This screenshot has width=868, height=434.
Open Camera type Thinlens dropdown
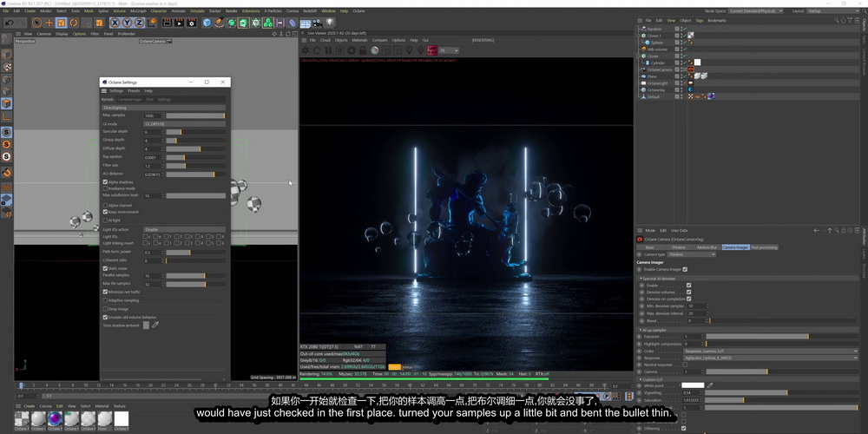pos(692,254)
